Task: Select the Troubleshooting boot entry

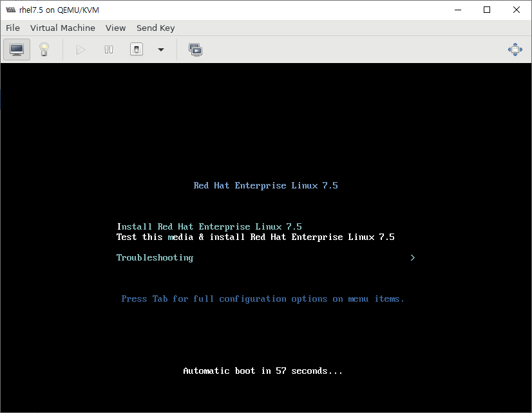Action: [x=155, y=258]
